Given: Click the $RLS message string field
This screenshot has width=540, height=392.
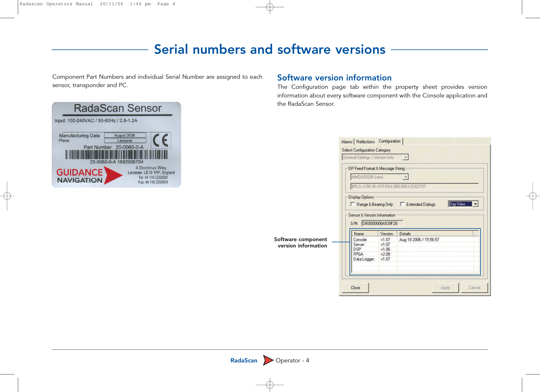Looking at the screenshot, I should 415,186.
